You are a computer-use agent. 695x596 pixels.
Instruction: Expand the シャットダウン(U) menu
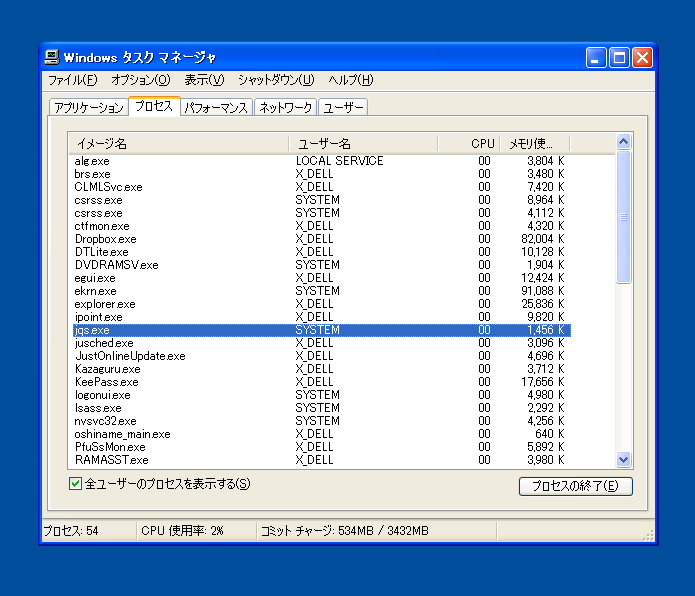(276, 80)
